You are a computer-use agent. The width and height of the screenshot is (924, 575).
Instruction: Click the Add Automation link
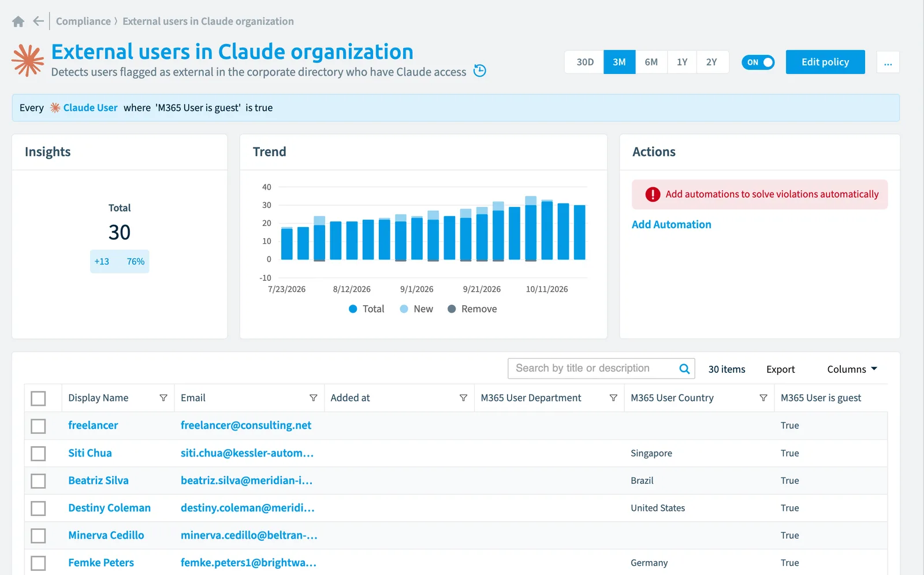[672, 225]
